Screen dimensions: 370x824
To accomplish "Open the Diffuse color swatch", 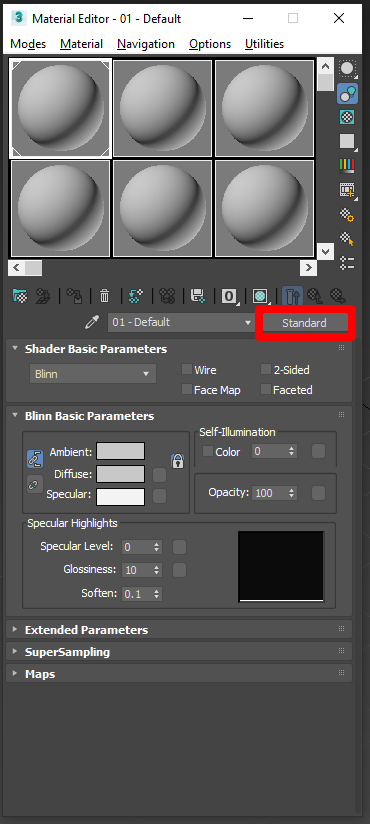I will click(120, 474).
